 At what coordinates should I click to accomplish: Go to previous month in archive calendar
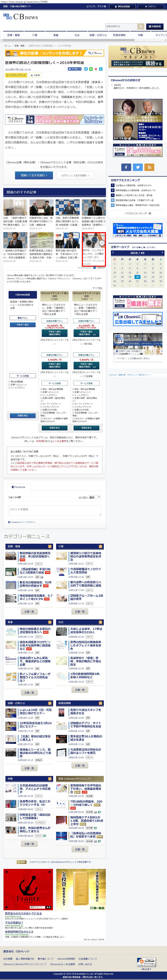point(113,253)
